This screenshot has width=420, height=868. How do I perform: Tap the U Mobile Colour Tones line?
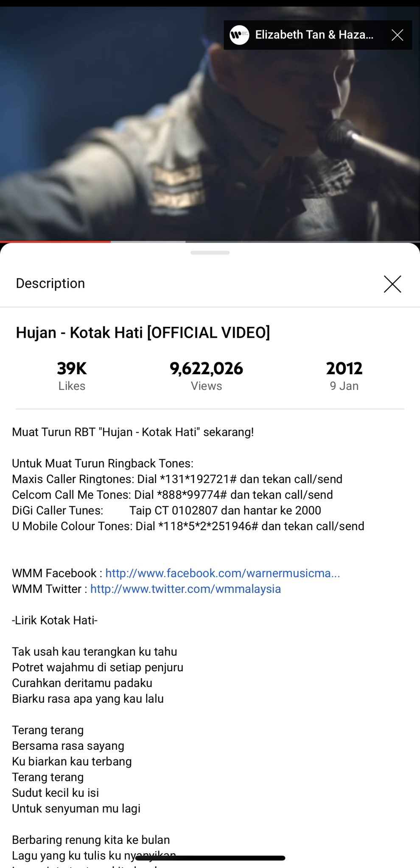point(188,526)
